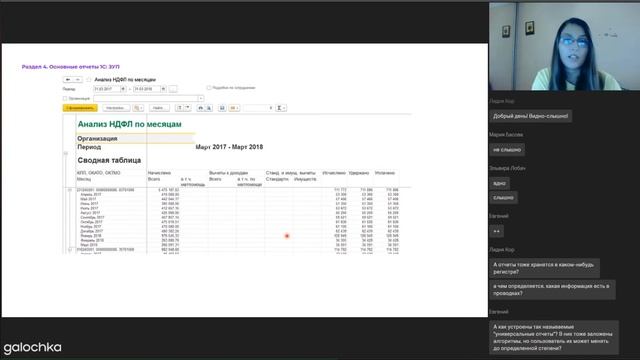The width and height of the screenshot is (640, 360).
Task: Collapse all groups in the report toolbar
Action: click(x=187, y=108)
